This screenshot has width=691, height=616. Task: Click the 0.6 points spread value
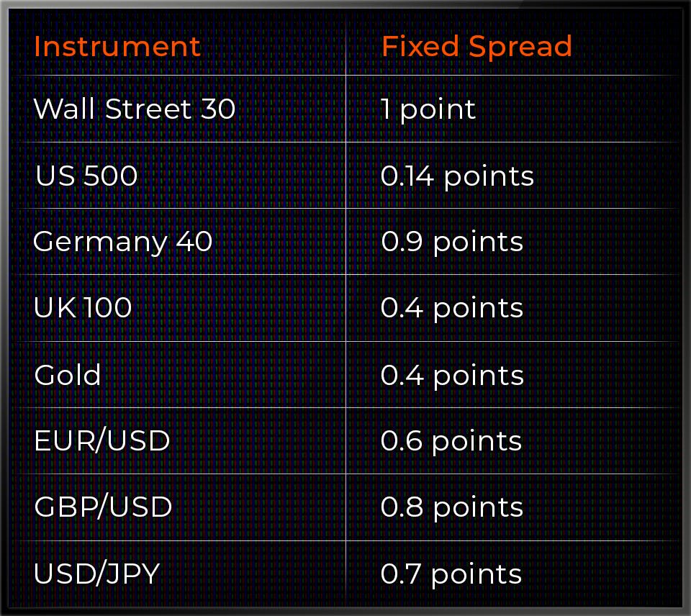pyautogui.click(x=451, y=440)
